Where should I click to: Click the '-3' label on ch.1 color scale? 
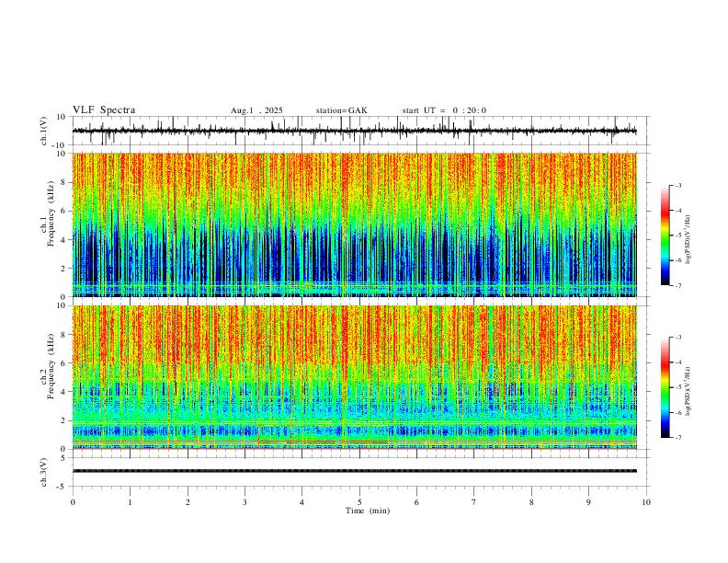pyautogui.click(x=678, y=185)
